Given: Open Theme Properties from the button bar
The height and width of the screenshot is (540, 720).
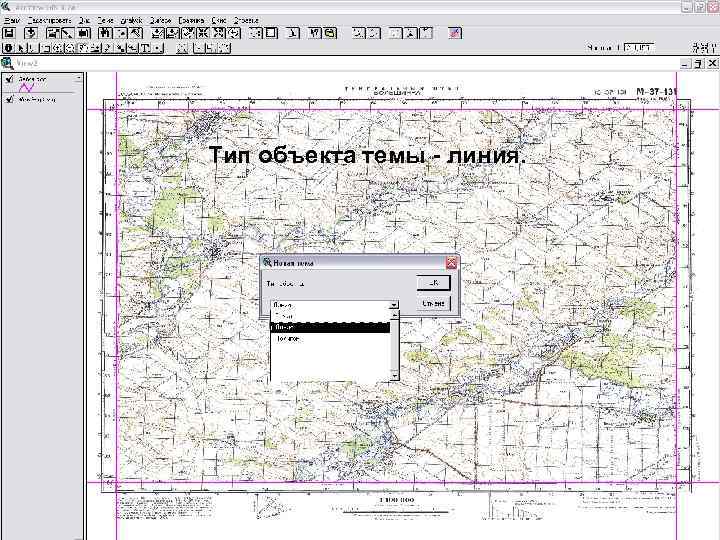Looking at the screenshot, I should coord(54,33).
